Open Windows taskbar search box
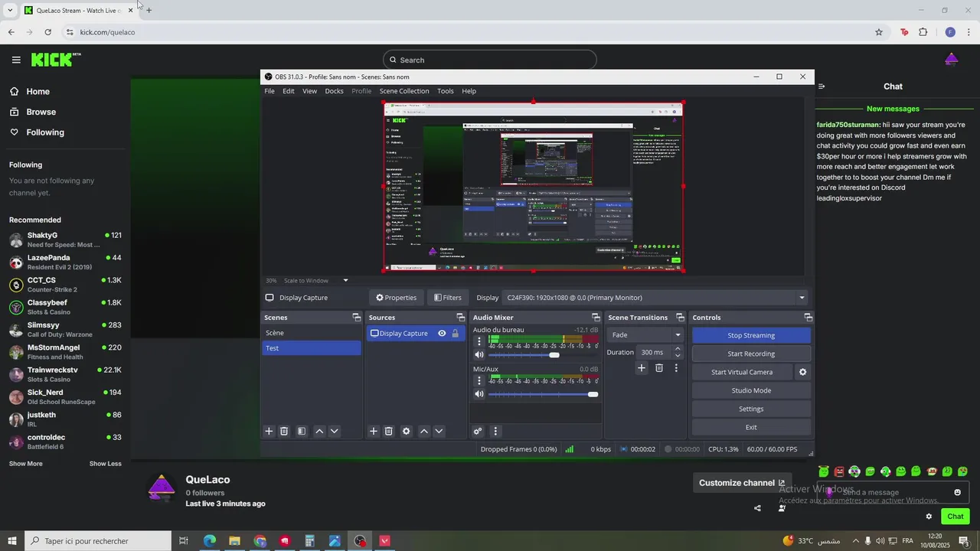Screen dimensions: 980x551 97,541
